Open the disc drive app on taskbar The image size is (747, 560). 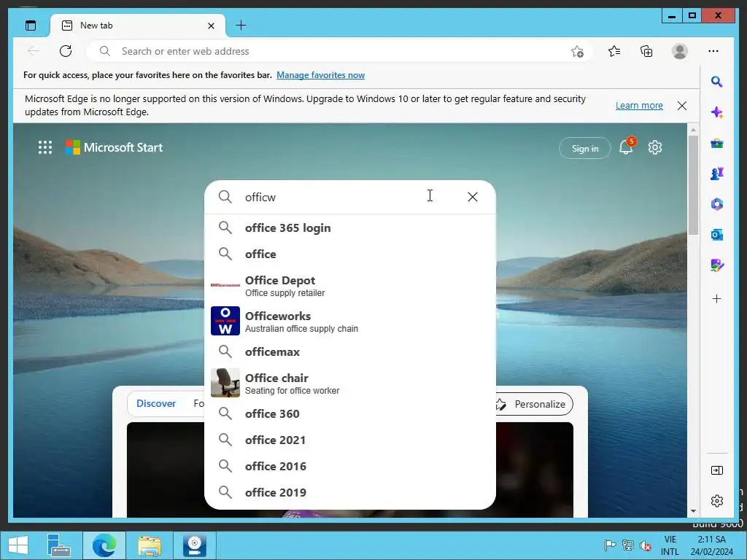pyautogui.click(x=195, y=545)
